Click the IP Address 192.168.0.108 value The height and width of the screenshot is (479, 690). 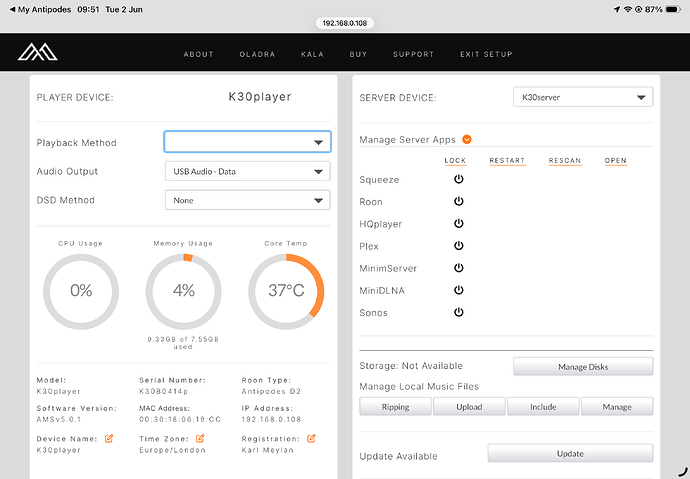pos(271,420)
